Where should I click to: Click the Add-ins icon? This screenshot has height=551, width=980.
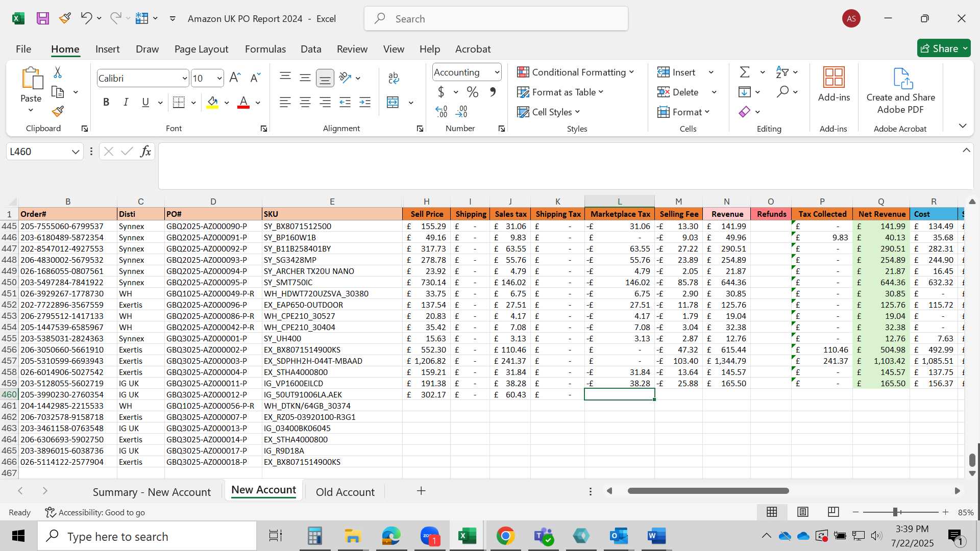pyautogui.click(x=834, y=78)
